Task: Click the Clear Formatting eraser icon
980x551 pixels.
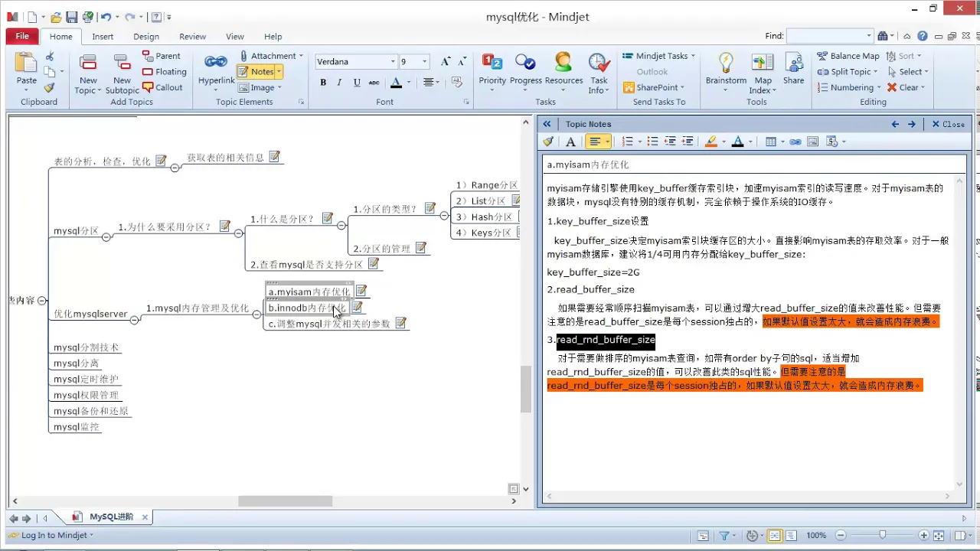Action: (x=457, y=82)
